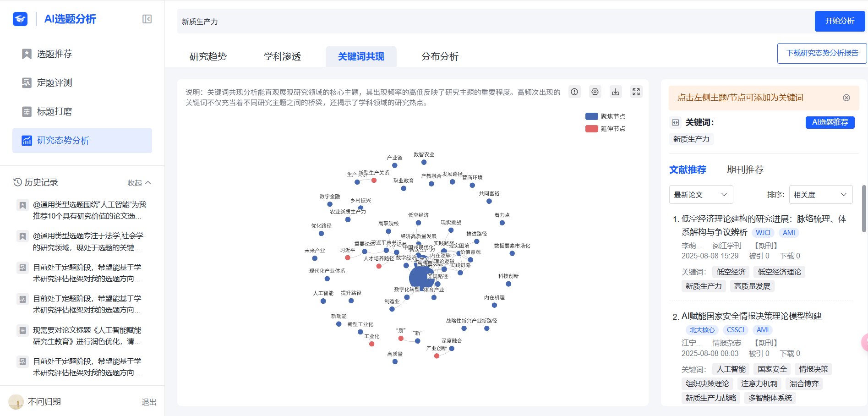
Task: Click the 新质生产力 search input field
Action: pyautogui.click(x=495, y=22)
